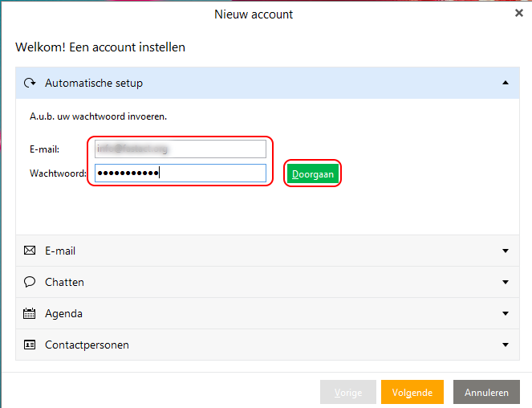Expand the Agenda section arrow
Image resolution: width=532 pixels, height=408 pixels.
click(505, 313)
